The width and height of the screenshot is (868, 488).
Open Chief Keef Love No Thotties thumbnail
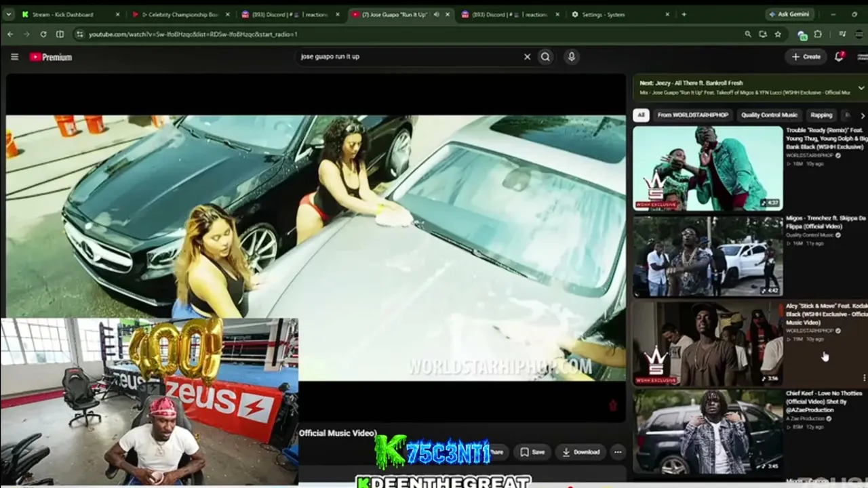707,431
